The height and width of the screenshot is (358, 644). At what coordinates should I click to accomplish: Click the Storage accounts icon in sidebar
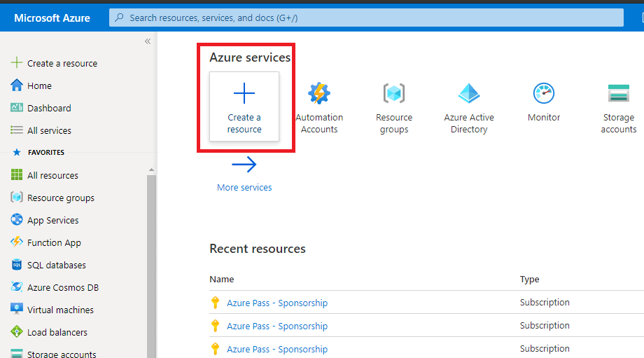pos(16,354)
